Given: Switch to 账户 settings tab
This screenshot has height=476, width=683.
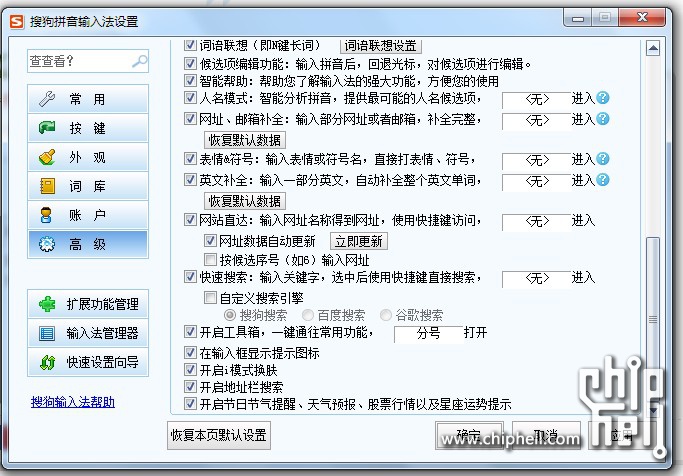Looking at the screenshot, I should pyautogui.click(x=88, y=215).
